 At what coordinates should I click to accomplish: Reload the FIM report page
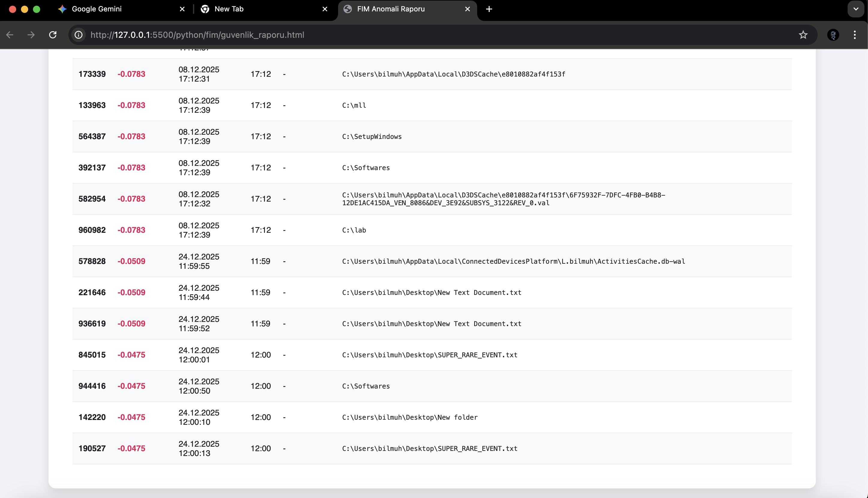click(x=53, y=35)
